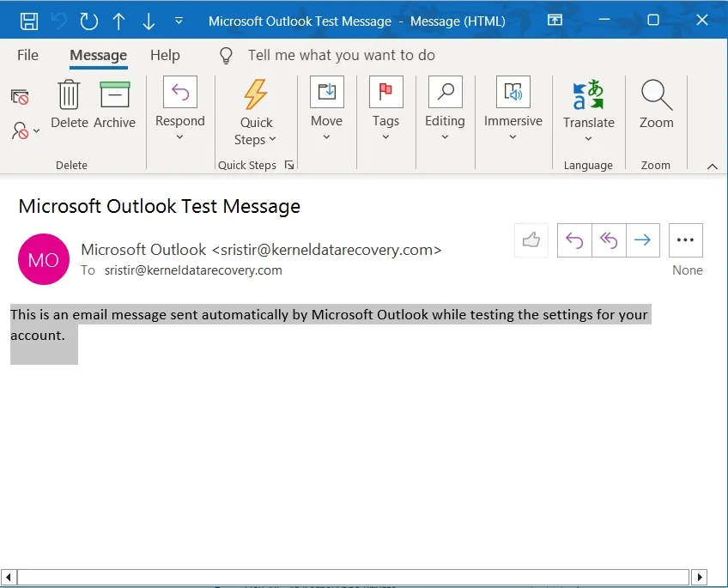The width and height of the screenshot is (728, 588).
Task: Click the Like thumbs-up button
Action: (531, 240)
